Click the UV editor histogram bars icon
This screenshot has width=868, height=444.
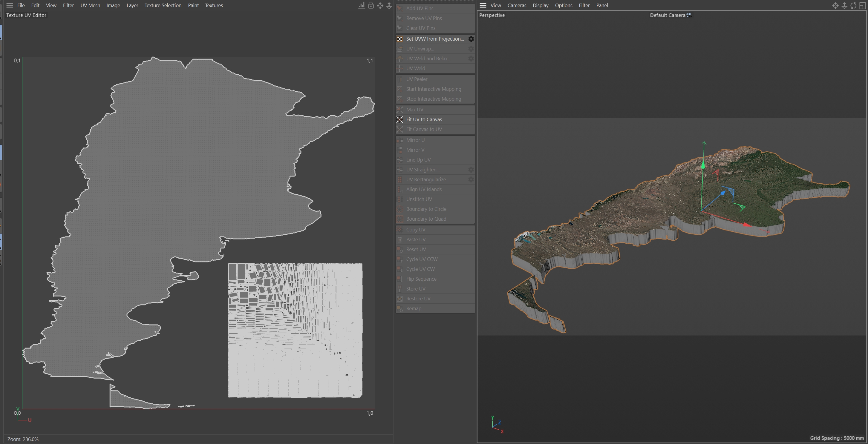point(362,5)
